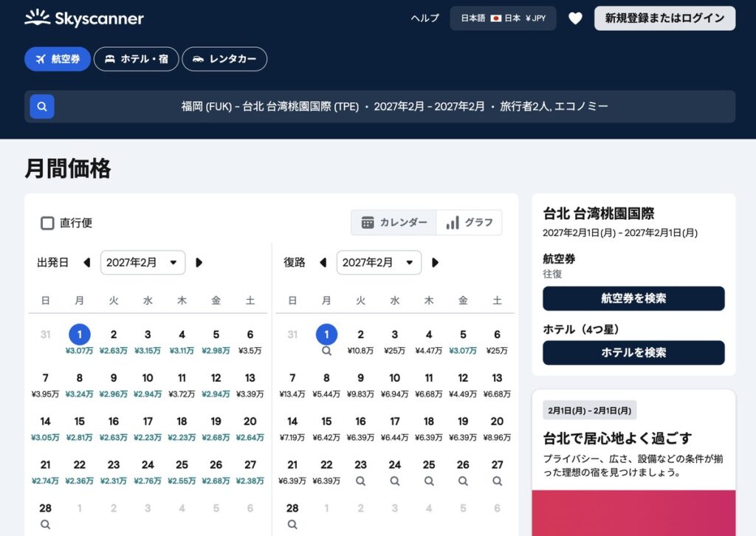Open departure month dropdown 2027年2月

142,263
